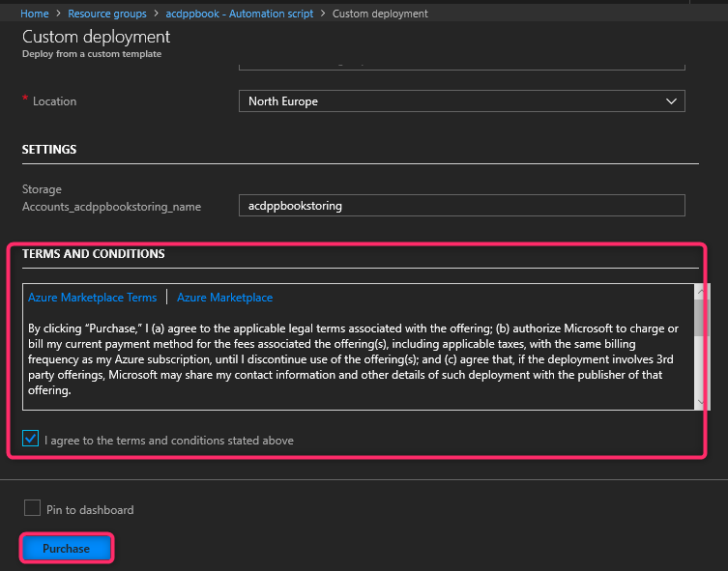The image size is (728, 571).
Task: Click the Home breadcrumb link
Action: (34, 14)
